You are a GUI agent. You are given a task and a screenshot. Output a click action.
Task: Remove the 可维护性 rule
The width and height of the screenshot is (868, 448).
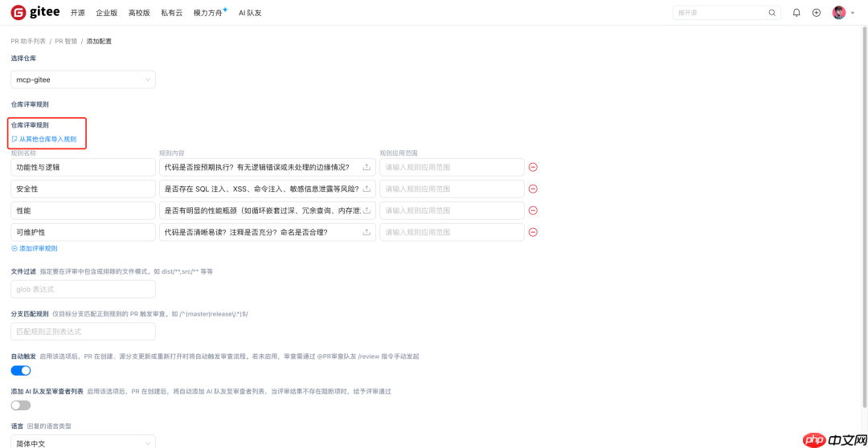[533, 232]
